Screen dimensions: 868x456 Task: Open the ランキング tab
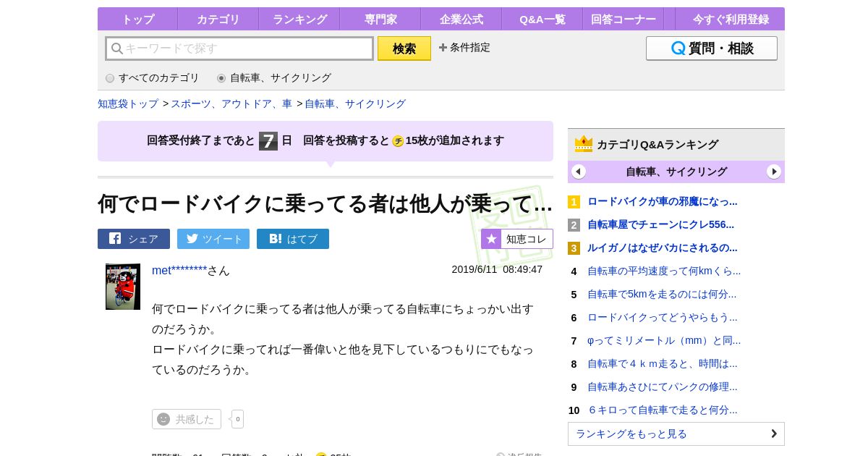(299, 19)
